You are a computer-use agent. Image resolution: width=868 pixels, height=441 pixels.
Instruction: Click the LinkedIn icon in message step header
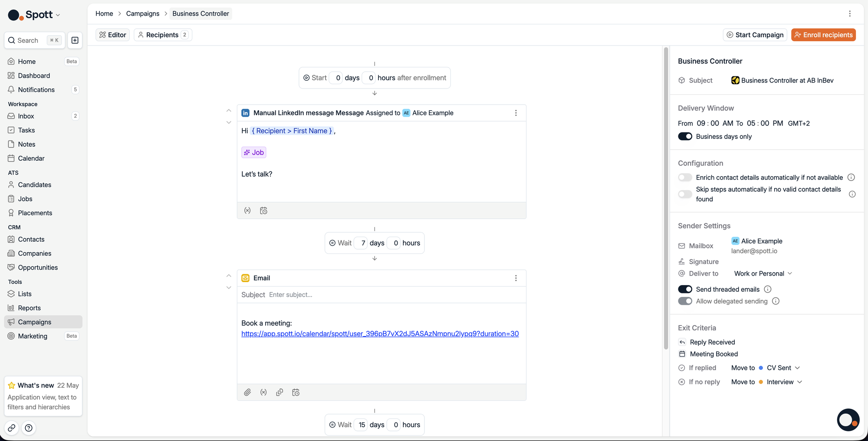(x=245, y=113)
